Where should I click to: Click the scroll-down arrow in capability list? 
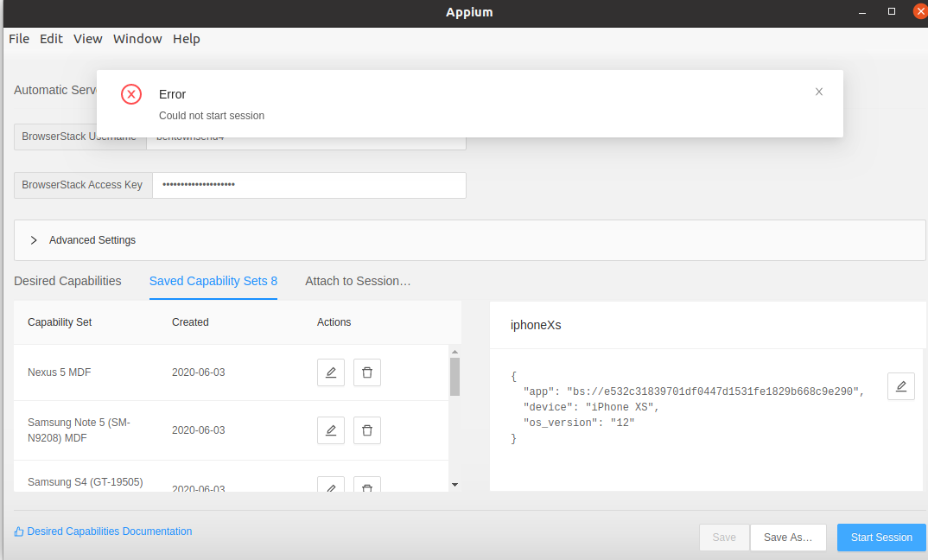(x=454, y=485)
